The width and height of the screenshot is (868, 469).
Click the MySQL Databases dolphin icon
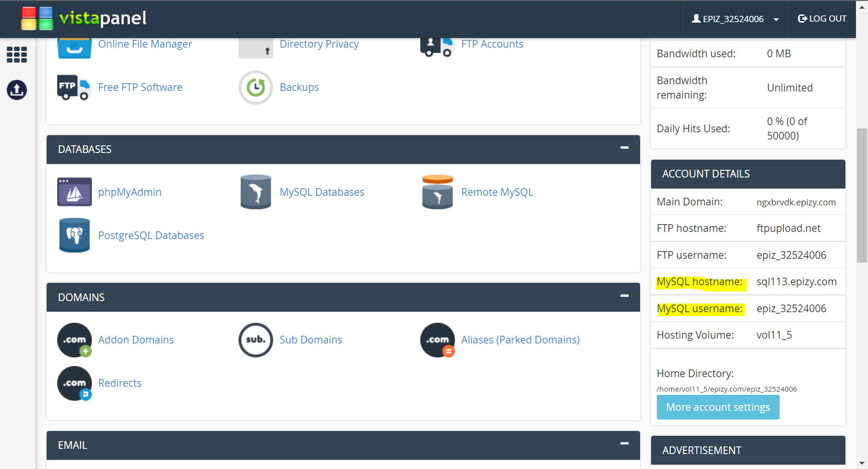(x=256, y=192)
